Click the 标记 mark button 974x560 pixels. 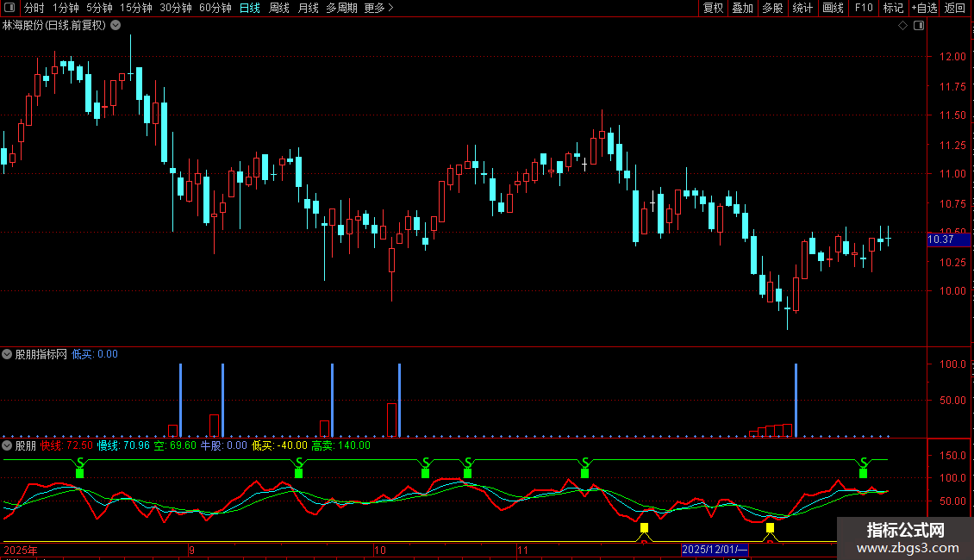[x=893, y=8]
